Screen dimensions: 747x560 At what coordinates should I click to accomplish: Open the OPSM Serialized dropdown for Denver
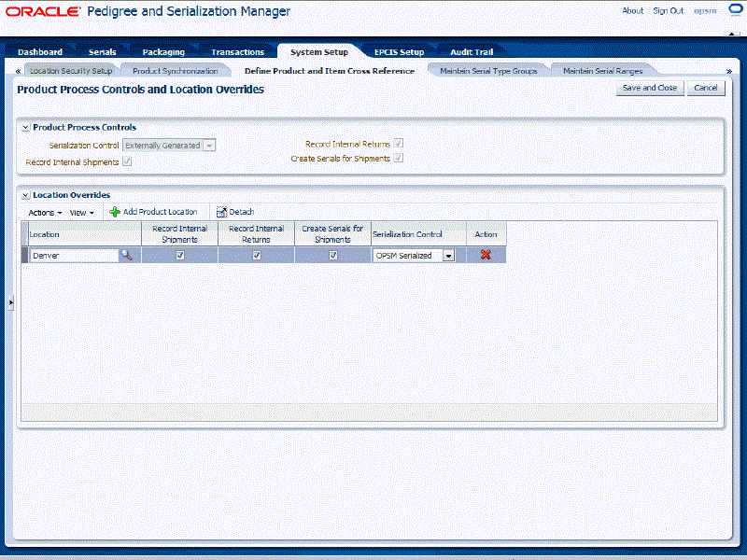pyautogui.click(x=448, y=256)
